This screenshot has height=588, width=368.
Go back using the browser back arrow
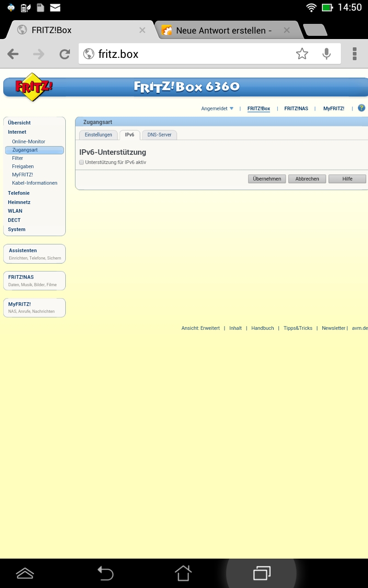click(13, 54)
